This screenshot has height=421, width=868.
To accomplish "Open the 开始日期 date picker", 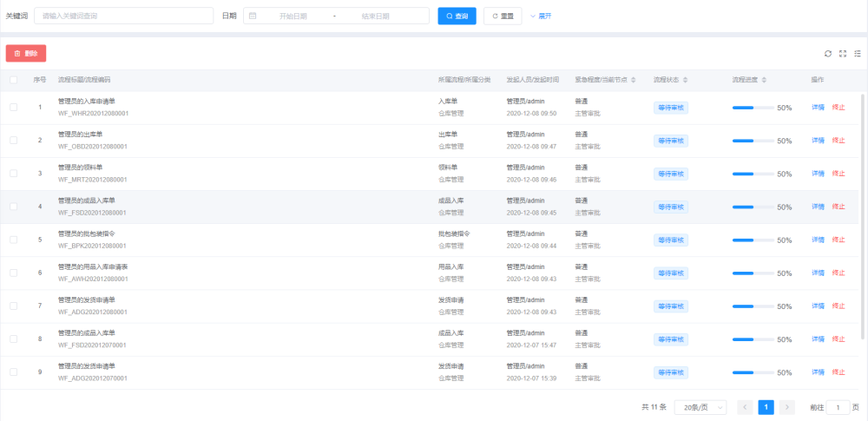I will pyautogui.click(x=293, y=16).
